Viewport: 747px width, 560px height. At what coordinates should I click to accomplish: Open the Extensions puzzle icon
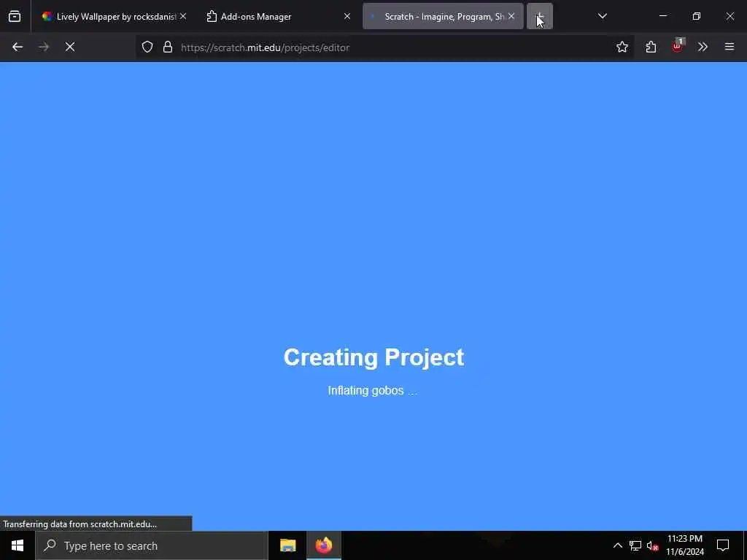pyautogui.click(x=651, y=47)
